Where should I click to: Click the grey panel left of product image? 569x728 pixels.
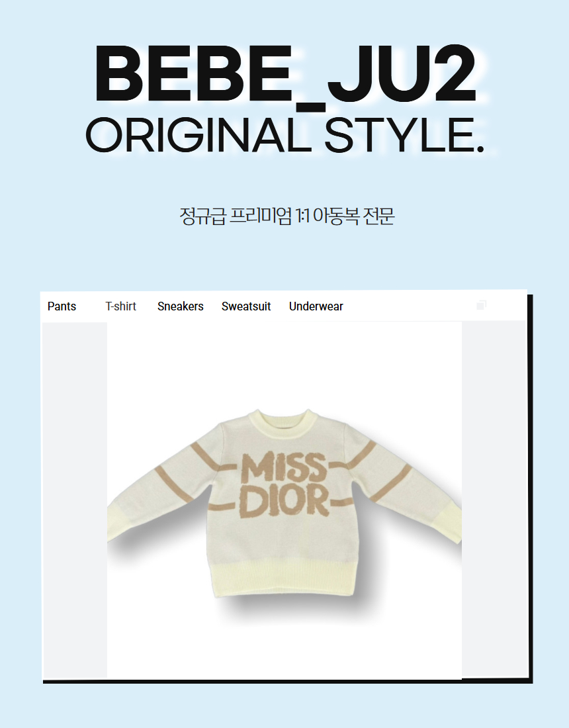[x=75, y=500]
